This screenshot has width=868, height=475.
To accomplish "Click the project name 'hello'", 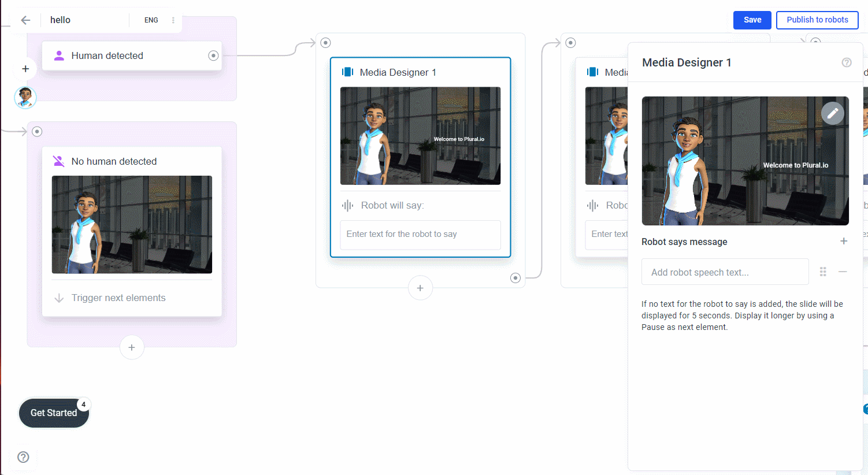I will 60,20.
